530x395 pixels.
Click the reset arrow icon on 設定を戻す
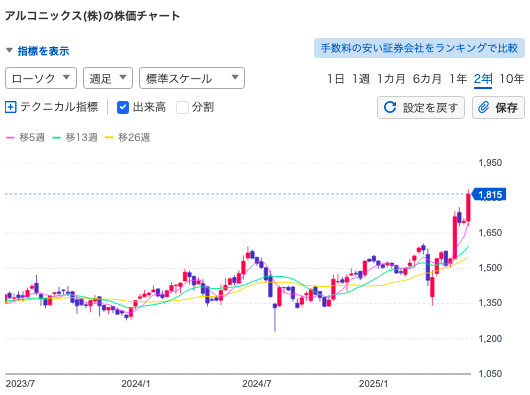point(390,107)
